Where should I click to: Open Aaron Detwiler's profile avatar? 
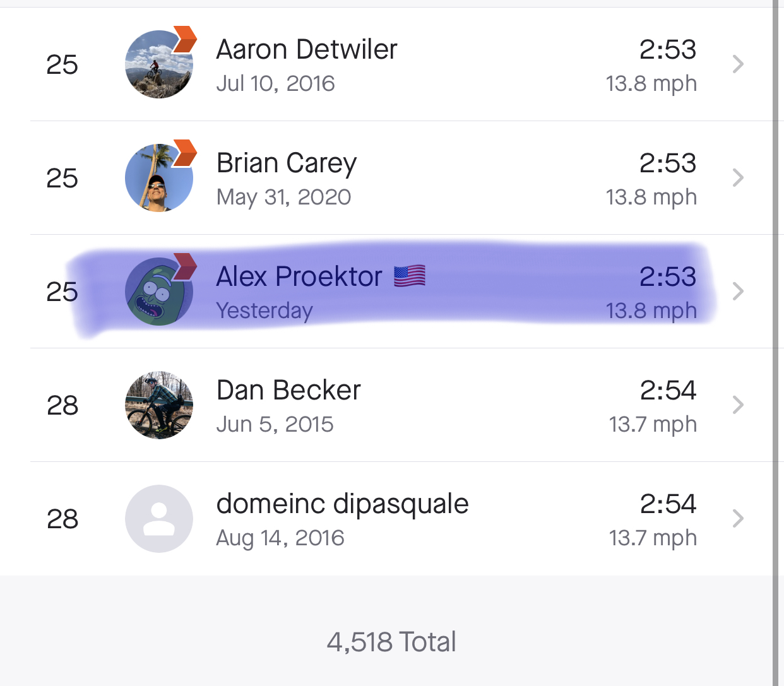[159, 64]
